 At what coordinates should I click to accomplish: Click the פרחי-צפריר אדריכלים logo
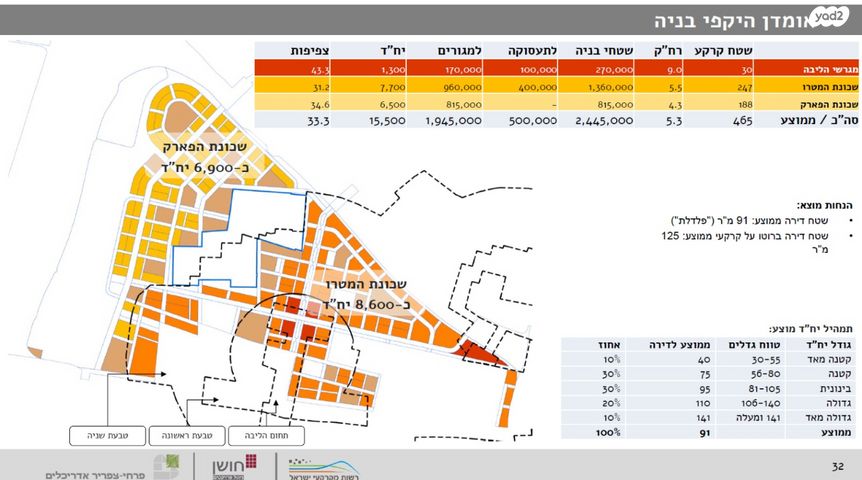click(110, 467)
